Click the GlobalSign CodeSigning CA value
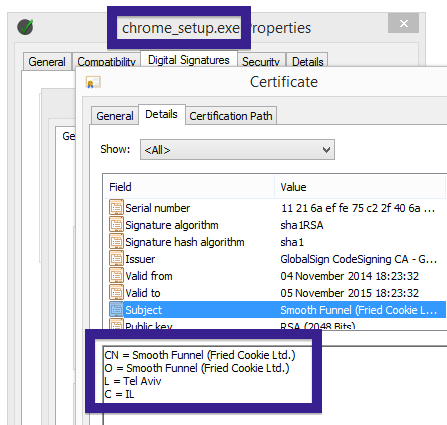The width and height of the screenshot is (447, 425). 359,259
